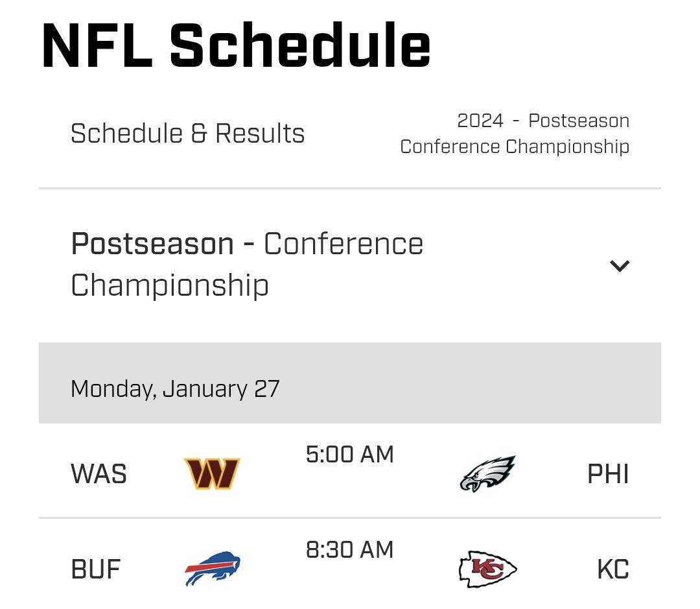Open the 8:30 AM game time
Image resolution: width=700 pixels, height=609 pixels.
(x=349, y=550)
